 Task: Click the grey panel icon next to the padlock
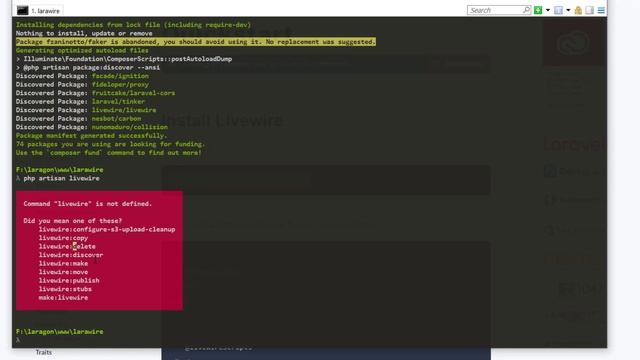point(589,10)
